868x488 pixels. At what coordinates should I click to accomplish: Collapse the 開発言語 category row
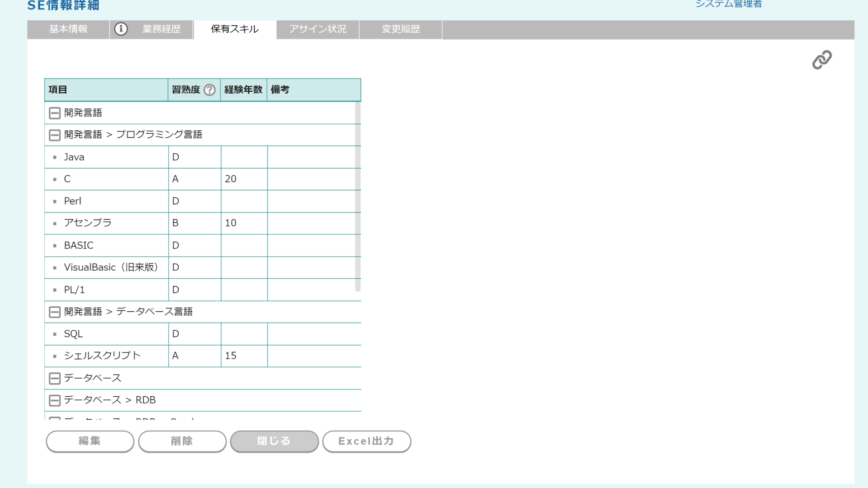coord(55,113)
